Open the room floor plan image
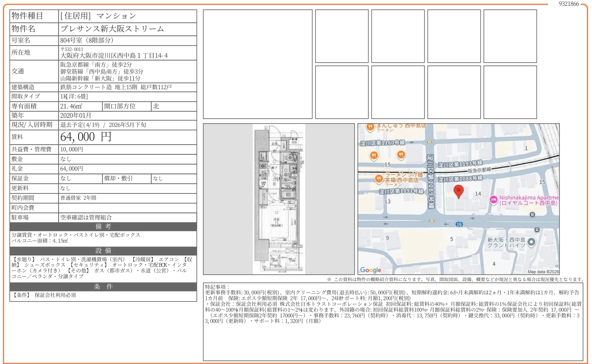 point(279,199)
